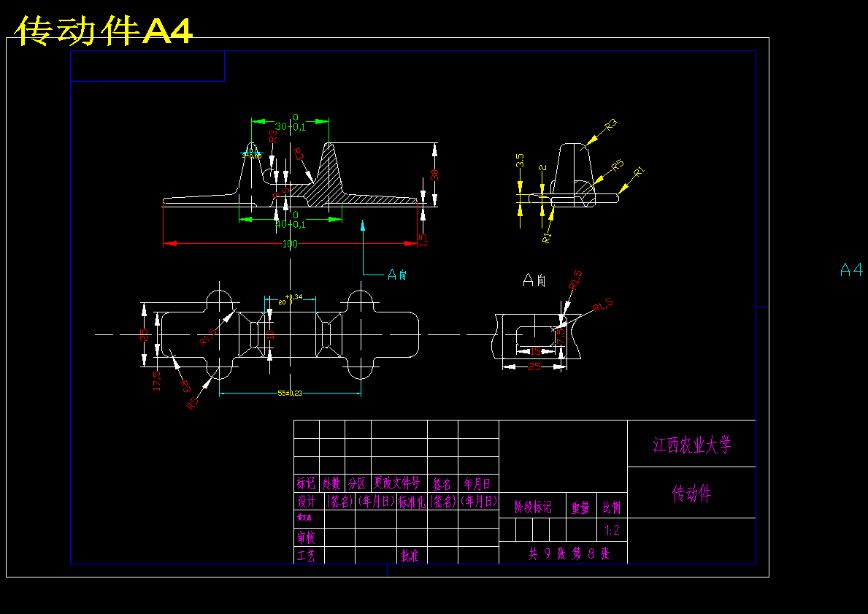This screenshot has height=614, width=868.
Task: Select the red 100 overall length dimension
Action: click(290, 244)
